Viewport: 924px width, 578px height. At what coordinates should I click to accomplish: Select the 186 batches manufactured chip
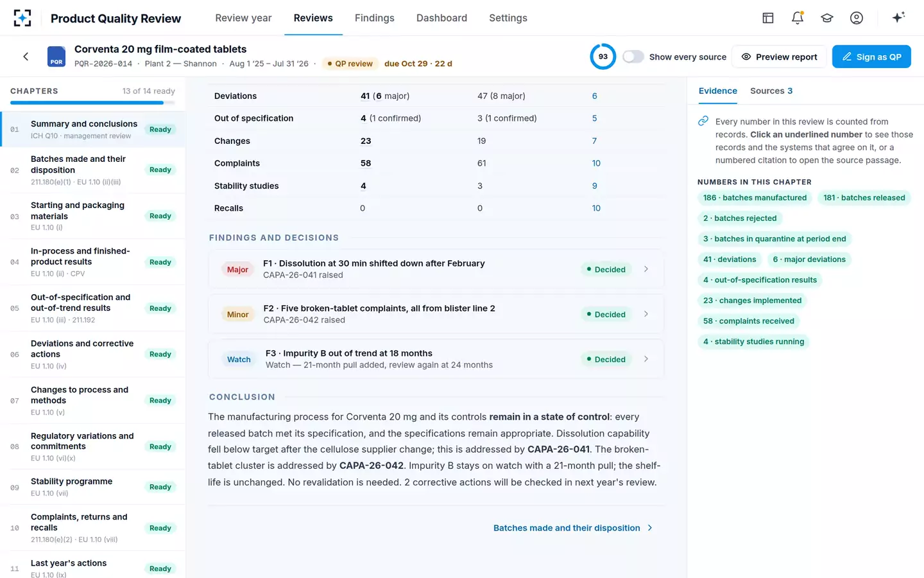click(x=755, y=198)
